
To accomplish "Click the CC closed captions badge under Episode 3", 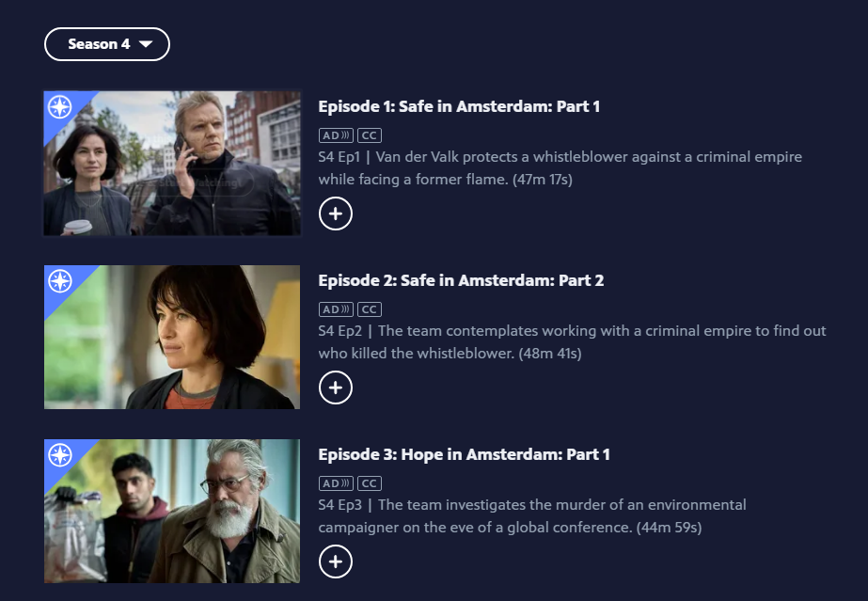I will pyautogui.click(x=370, y=483).
